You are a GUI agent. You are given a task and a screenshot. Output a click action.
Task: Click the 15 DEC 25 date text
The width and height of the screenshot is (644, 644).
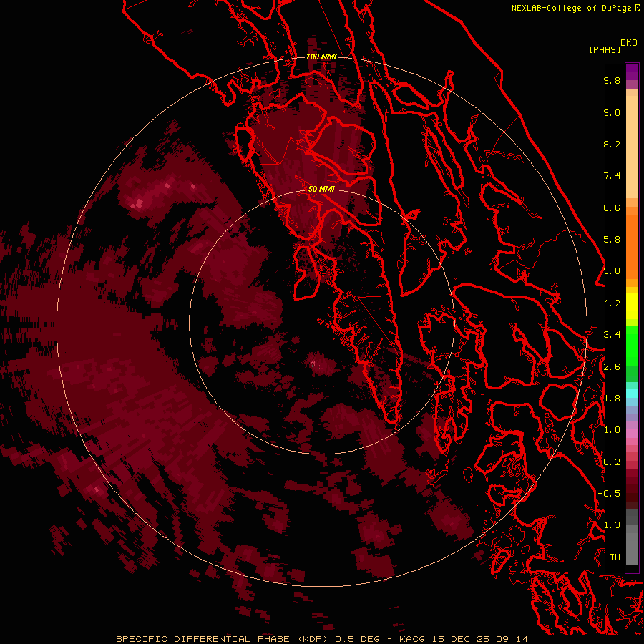pos(462,639)
